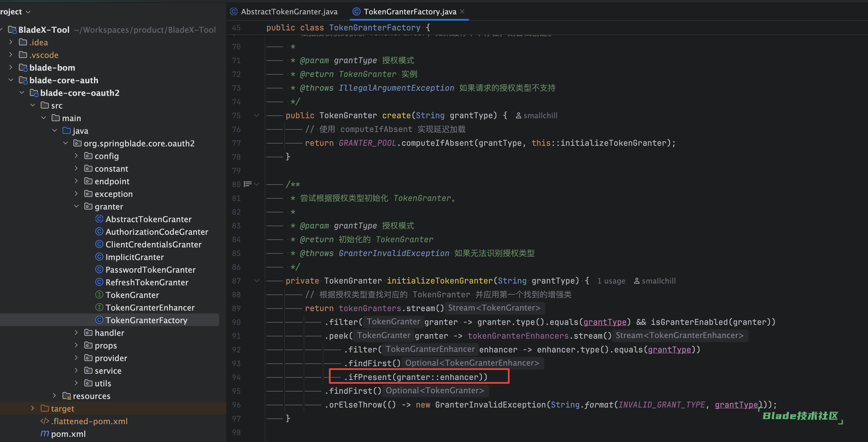Collapse the blade-core-auth module
868x442 pixels.
pos(11,80)
